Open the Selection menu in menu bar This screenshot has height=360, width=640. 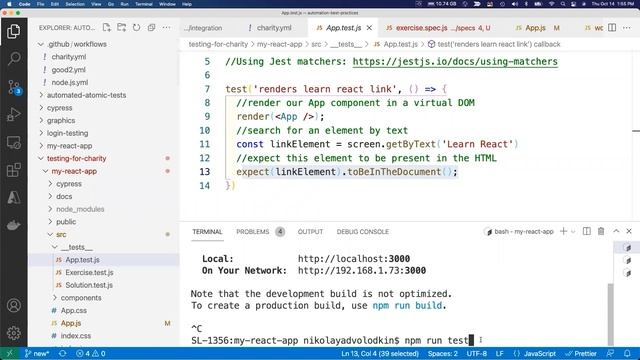pyautogui.click(x=75, y=4)
